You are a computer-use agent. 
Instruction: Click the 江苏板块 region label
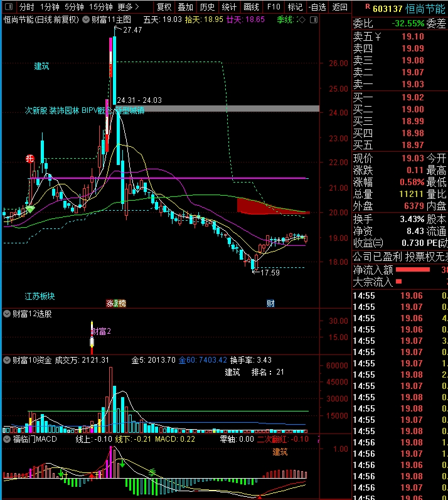(x=40, y=296)
